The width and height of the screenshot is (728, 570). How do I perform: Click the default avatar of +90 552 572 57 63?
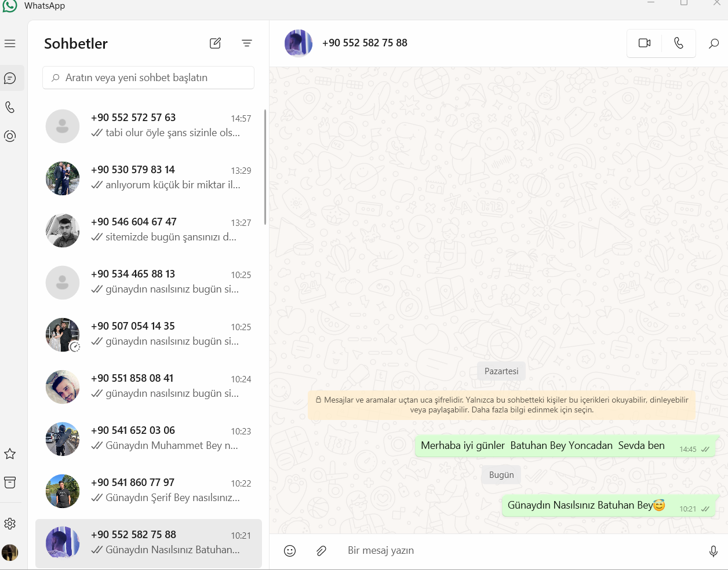63,126
